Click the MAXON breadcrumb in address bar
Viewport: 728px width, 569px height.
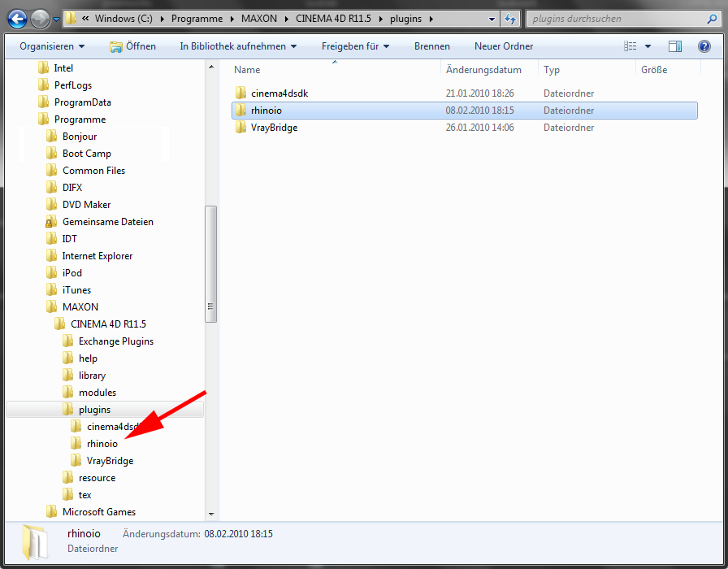[x=259, y=19]
